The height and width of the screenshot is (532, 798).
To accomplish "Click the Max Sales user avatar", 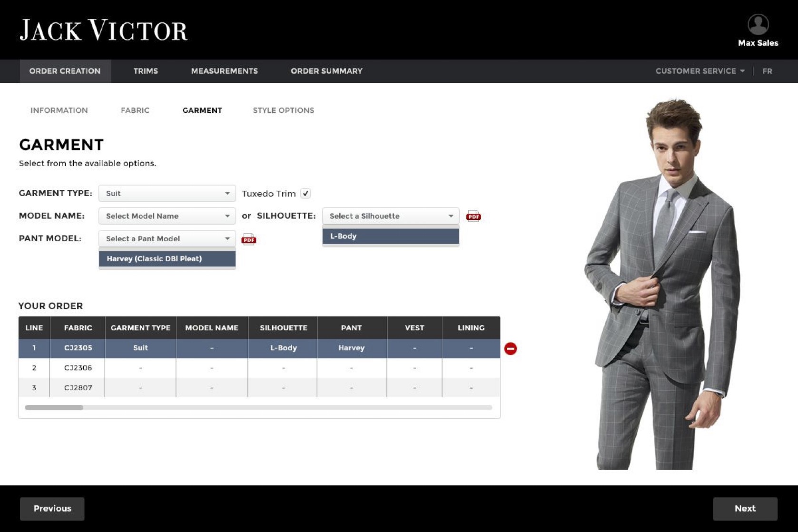I will pyautogui.click(x=758, y=25).
